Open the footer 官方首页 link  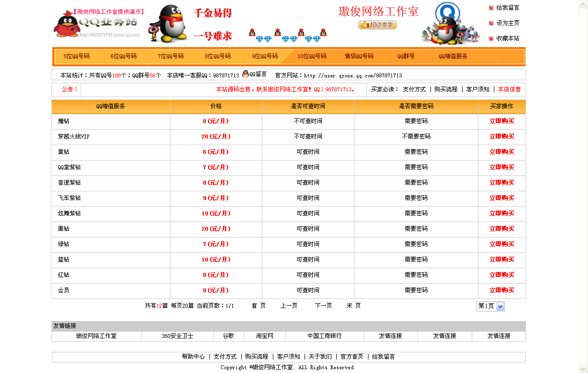(x=352, y=357)
